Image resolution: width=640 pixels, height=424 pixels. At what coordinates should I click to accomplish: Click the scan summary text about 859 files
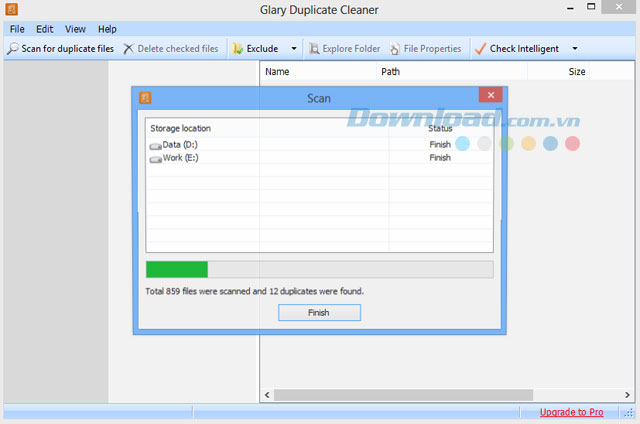pos(254,291)
